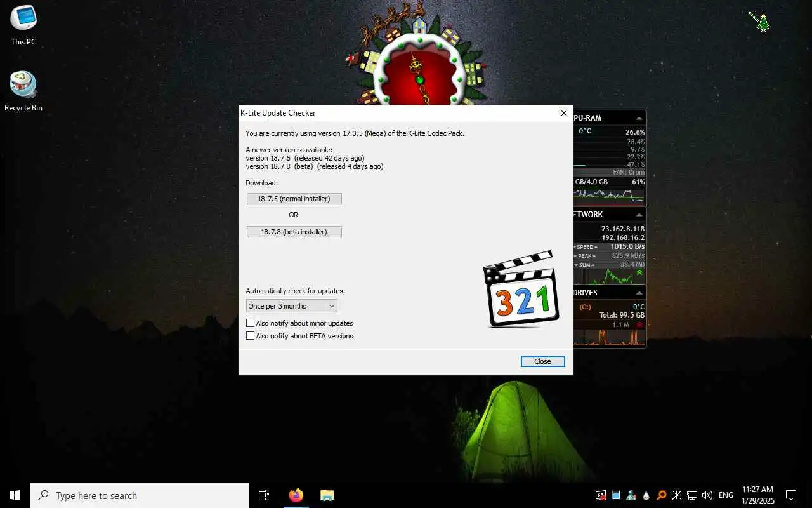Image resolution: width=812 pixels, height=508 pixels.
Task: Open Firefox from the taskbar
Action: click(x=296, y=495)
